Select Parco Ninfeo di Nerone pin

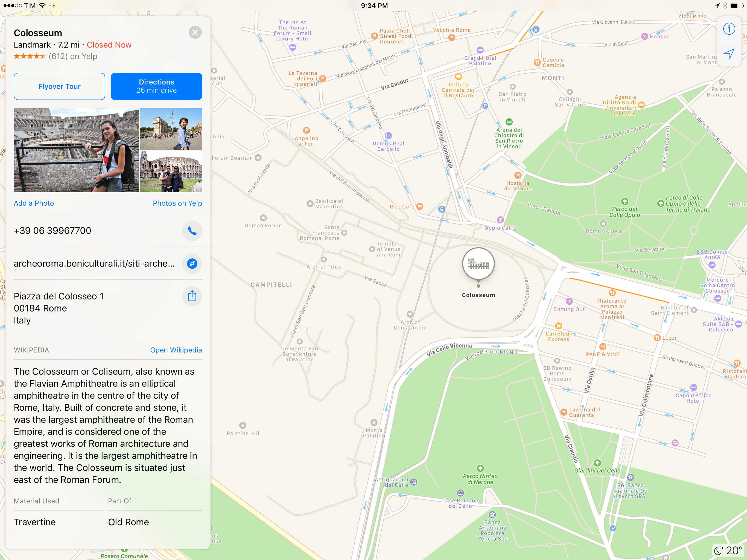click(480, 468)
